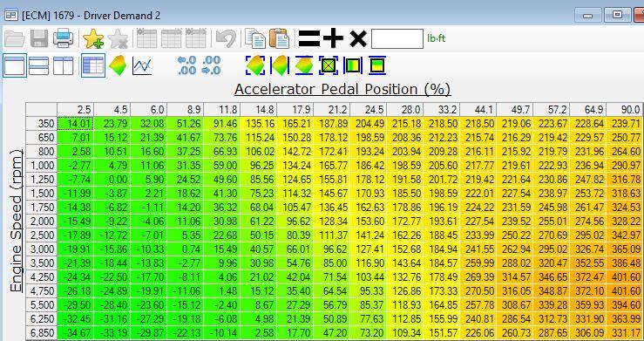Click the lb·ft units label
The image size is (644, 341).
pos(437,38)
